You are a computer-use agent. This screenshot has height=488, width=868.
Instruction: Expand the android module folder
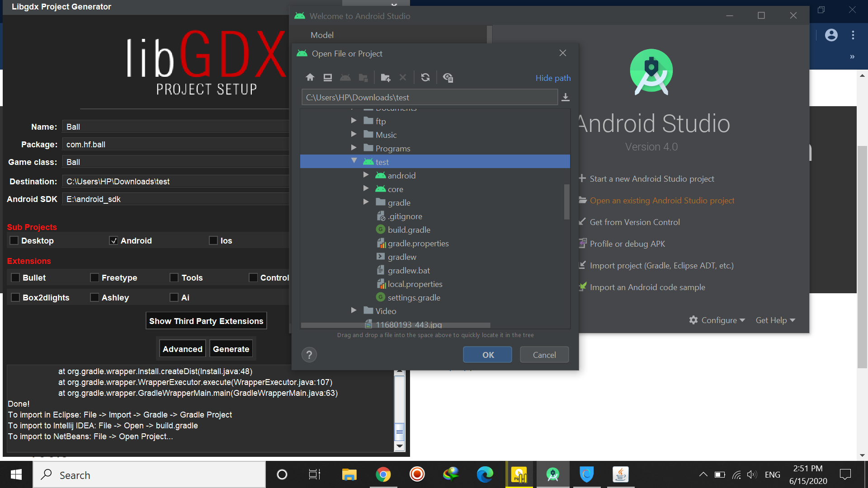click(x=366, y=175)
